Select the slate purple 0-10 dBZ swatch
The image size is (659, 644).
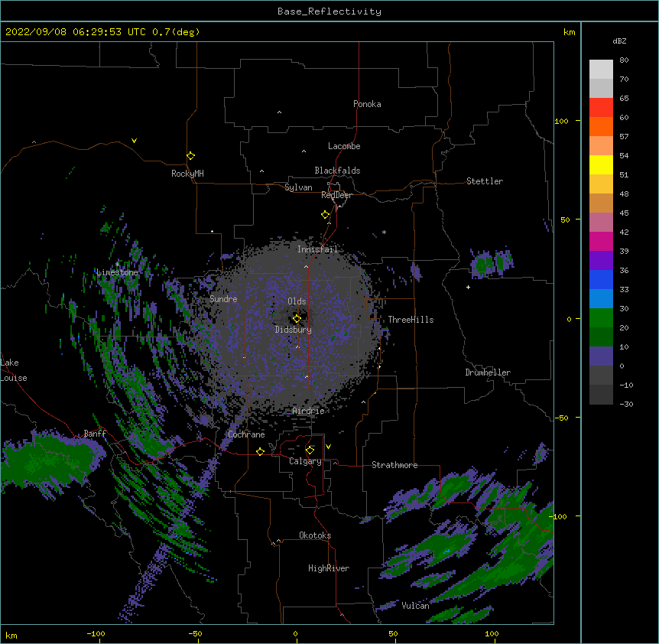(601, 356)
